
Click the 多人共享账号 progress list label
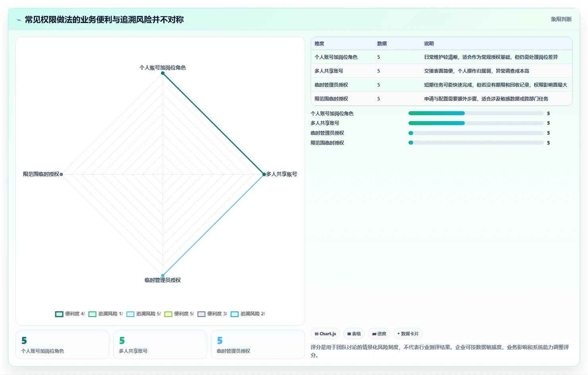coord(325,123)
